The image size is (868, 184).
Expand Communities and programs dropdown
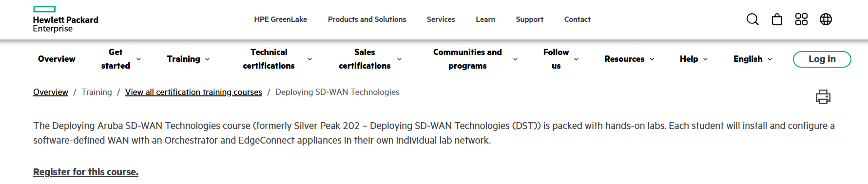475,59
